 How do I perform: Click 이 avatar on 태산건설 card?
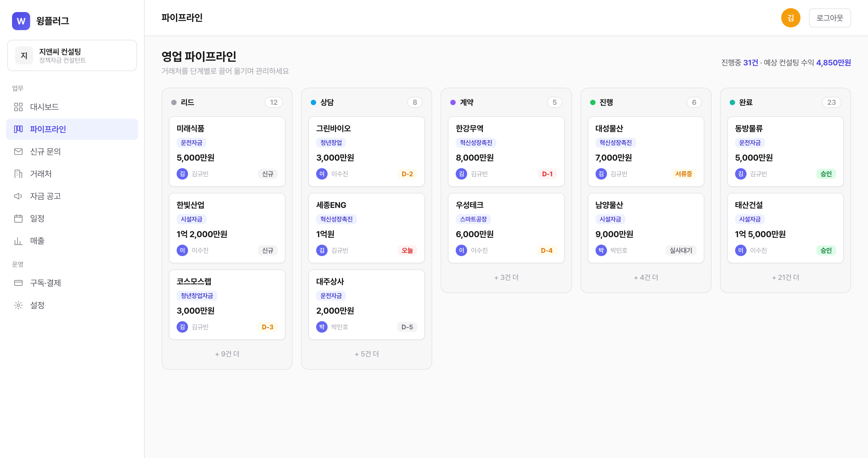tap(741, 250)
